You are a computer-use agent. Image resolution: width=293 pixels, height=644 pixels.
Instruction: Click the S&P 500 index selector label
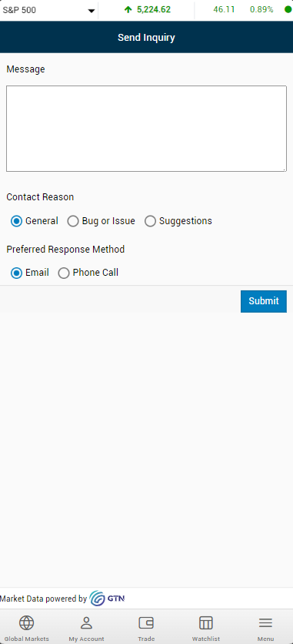(x=19, y=10)
